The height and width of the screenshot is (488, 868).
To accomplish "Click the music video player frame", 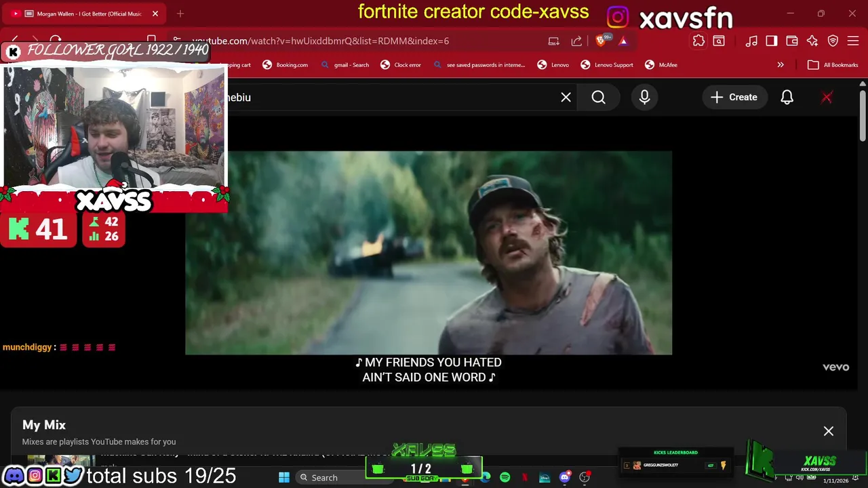I will (429, 253).
